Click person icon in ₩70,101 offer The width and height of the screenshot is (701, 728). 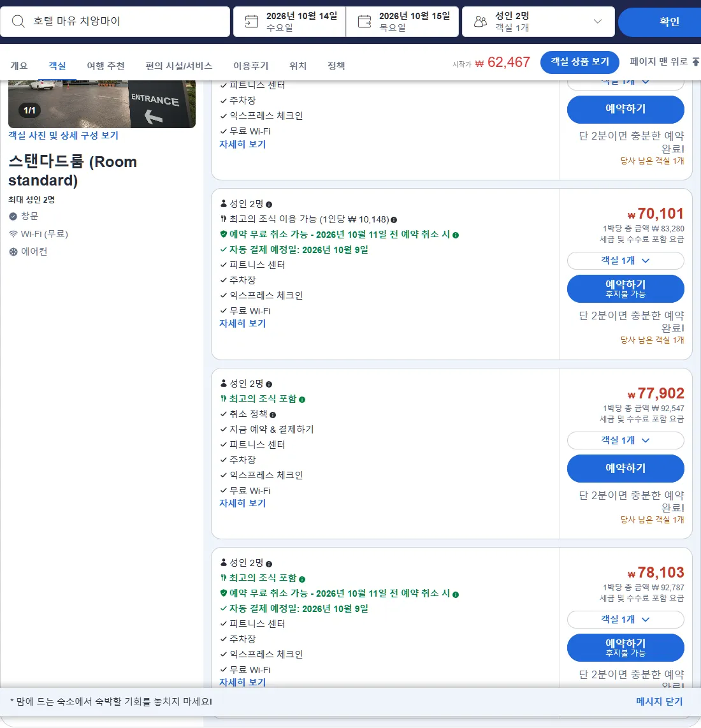223,203
